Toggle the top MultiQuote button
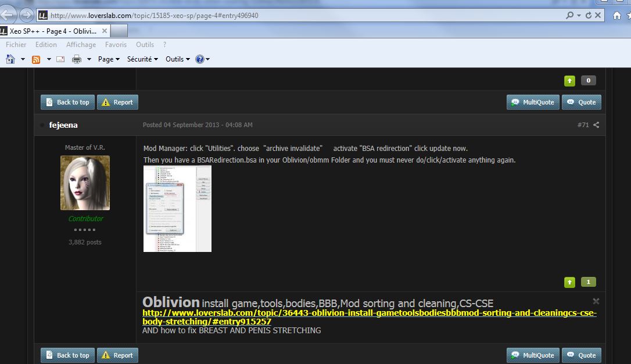Image resolution: width=631 pixels, height=364 pixels. 533,102
